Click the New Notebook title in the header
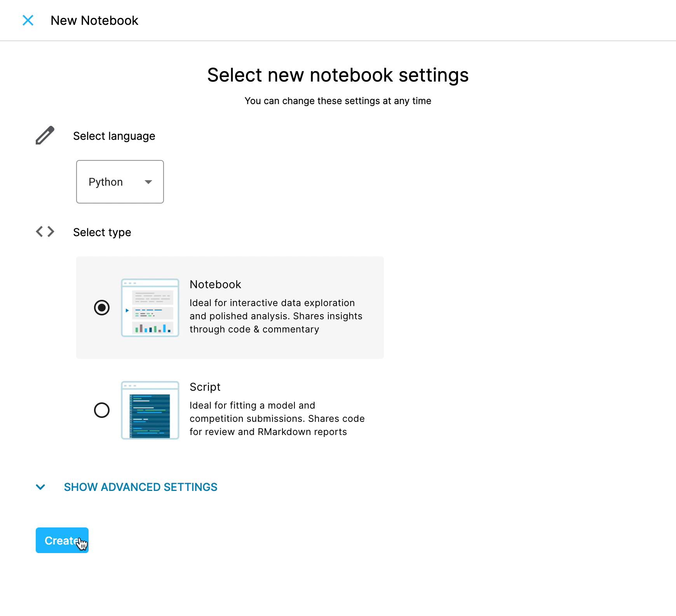The width and height of the screenshot is (676, 616). [94, 20]
